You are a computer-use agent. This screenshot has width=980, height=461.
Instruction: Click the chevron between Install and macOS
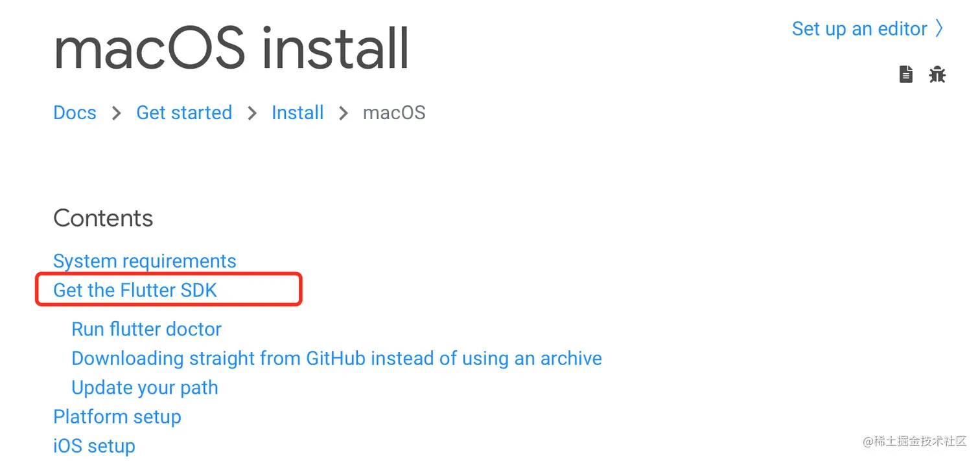[x=344, y=113]
